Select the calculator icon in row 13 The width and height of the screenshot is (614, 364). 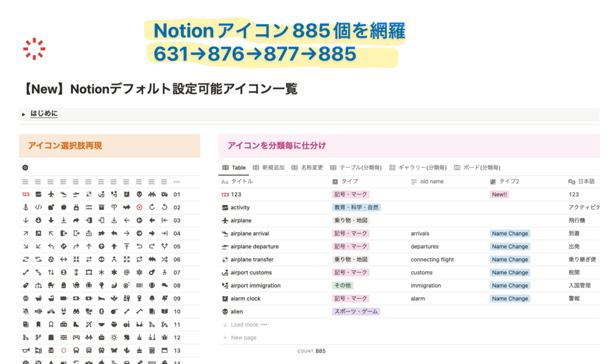[152, 351]
